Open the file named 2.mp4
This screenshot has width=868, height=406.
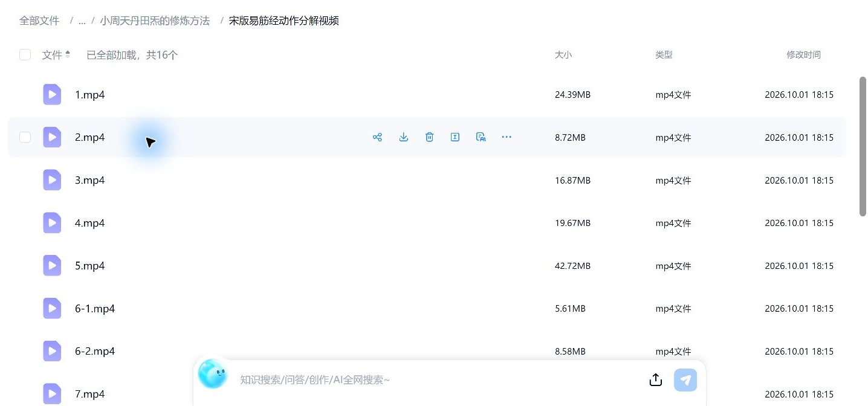coord(90,137)
